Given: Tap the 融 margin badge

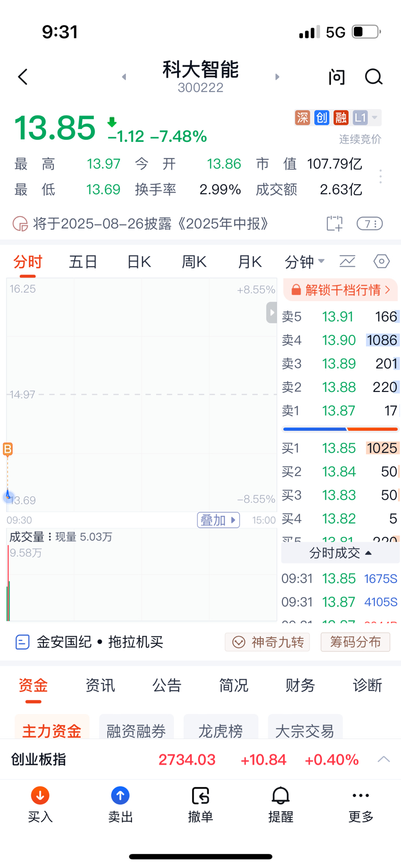Looking at the screenshot, I should pos(341,117).
